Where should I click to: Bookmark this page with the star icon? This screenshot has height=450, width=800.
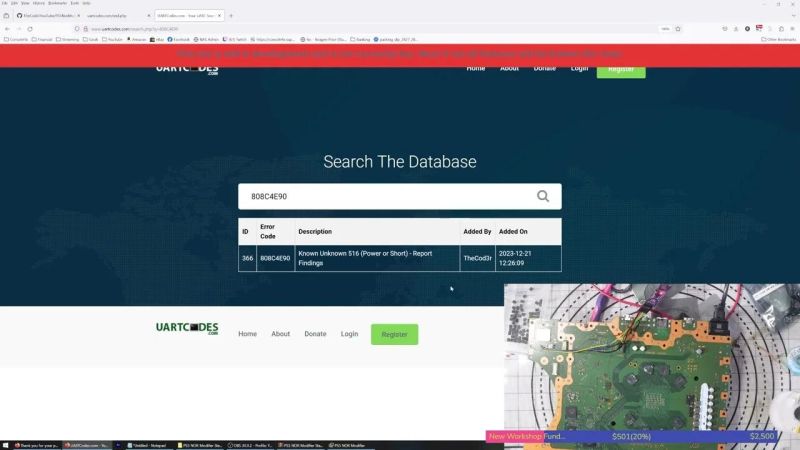[678, 29]
